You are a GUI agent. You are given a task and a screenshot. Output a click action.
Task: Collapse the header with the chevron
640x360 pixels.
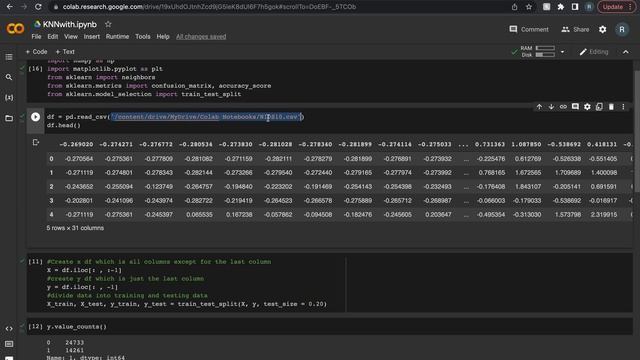click(x=626, y=52)
